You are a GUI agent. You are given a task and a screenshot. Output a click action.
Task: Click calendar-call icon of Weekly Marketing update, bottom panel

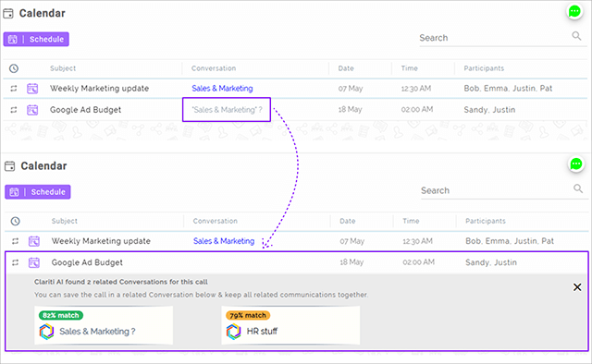pyautogui.click(x=34, y=241)
